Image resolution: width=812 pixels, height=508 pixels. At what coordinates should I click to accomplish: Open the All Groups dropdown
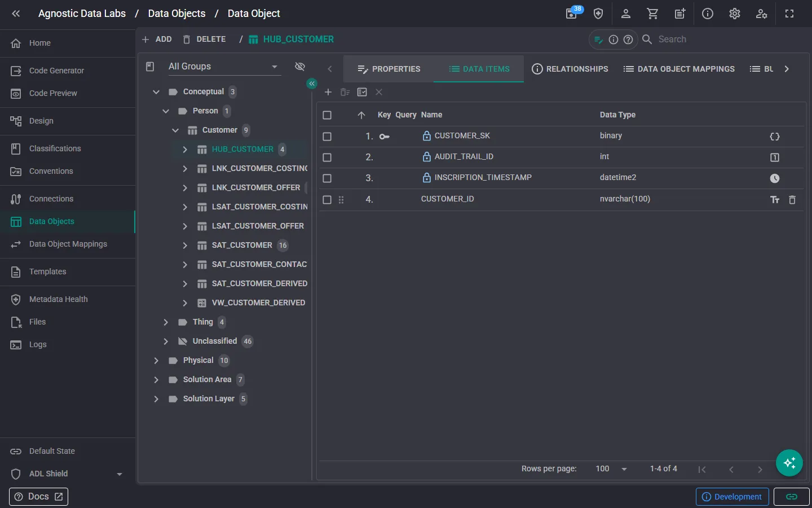coord(224,67)
